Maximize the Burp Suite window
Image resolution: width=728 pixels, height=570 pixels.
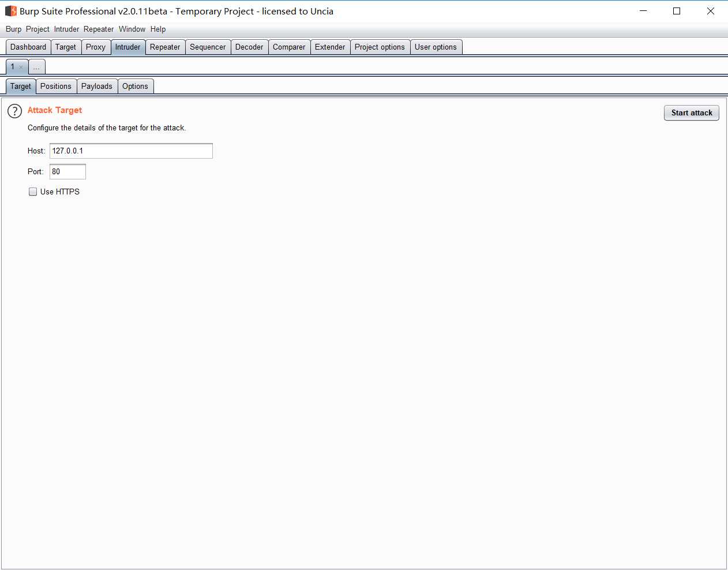pos(677,11)
